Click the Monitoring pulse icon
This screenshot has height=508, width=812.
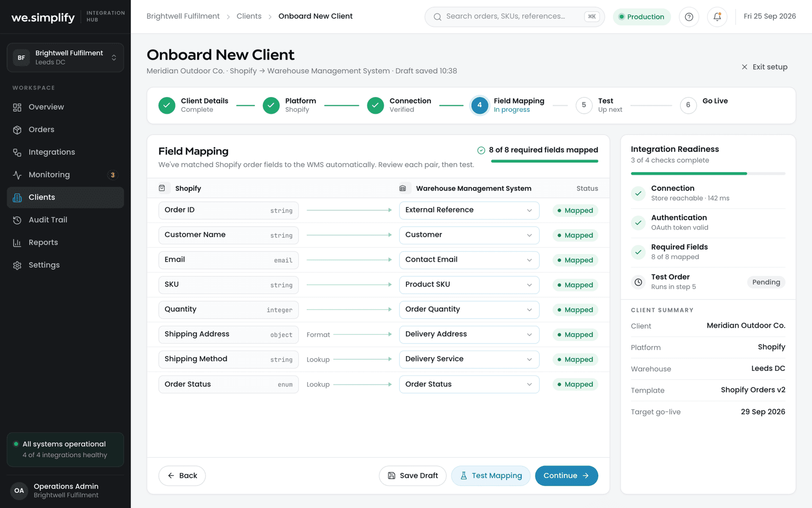coord(17,175)
